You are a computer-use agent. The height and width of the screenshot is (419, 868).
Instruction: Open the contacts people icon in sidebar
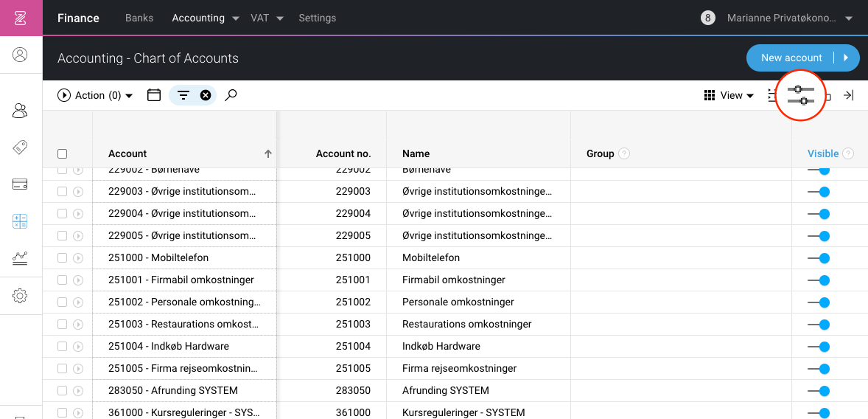click(20, 111)
